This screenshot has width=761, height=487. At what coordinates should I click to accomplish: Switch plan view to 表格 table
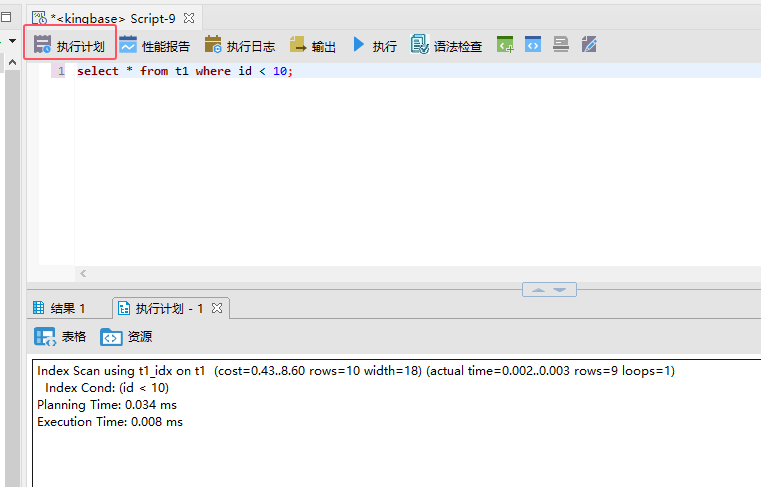(x=61, y=337)
